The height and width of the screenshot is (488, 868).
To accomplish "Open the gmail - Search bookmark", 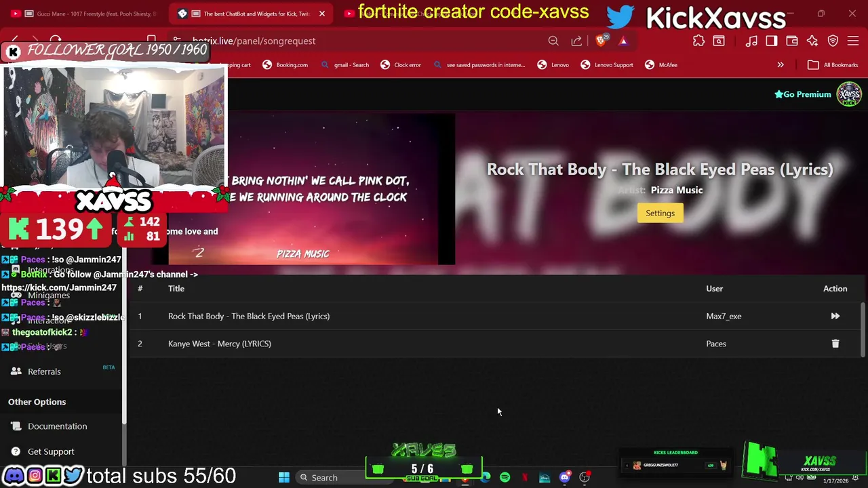I will point(345,65).
